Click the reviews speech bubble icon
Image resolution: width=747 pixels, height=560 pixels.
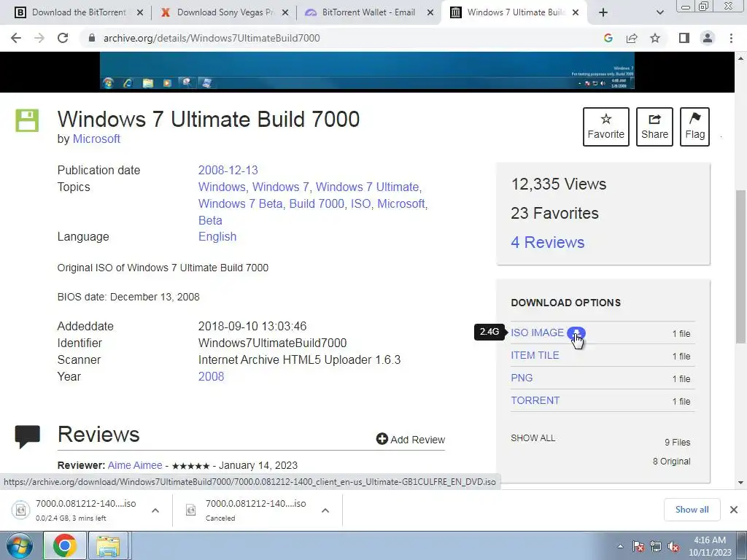(x=28, y=437)
